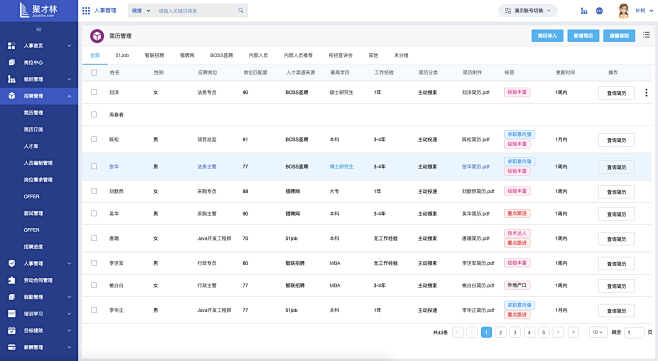Viewport: 658px width, 361px height.
Task: Go to the previous page arrow
Action: (472, 332)
